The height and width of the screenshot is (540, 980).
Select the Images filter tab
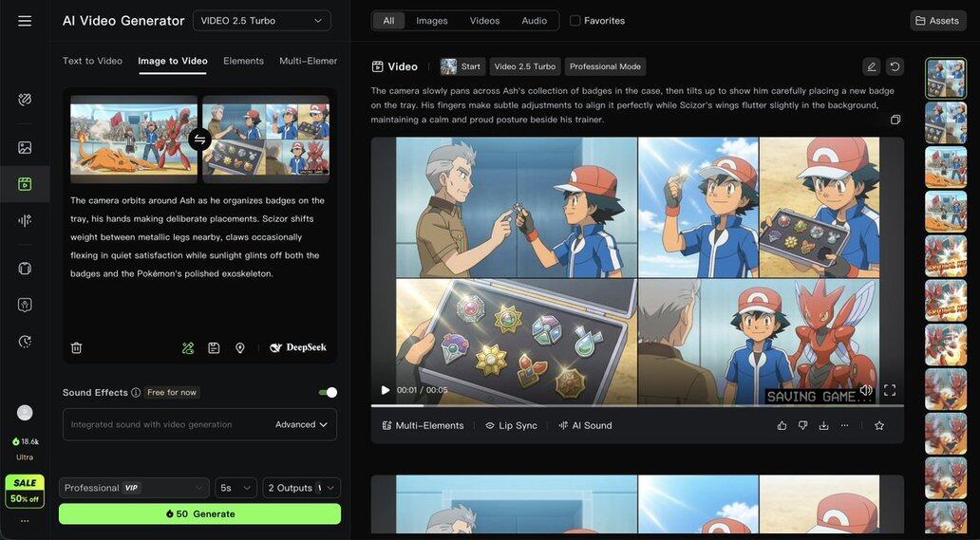(432, 21)
